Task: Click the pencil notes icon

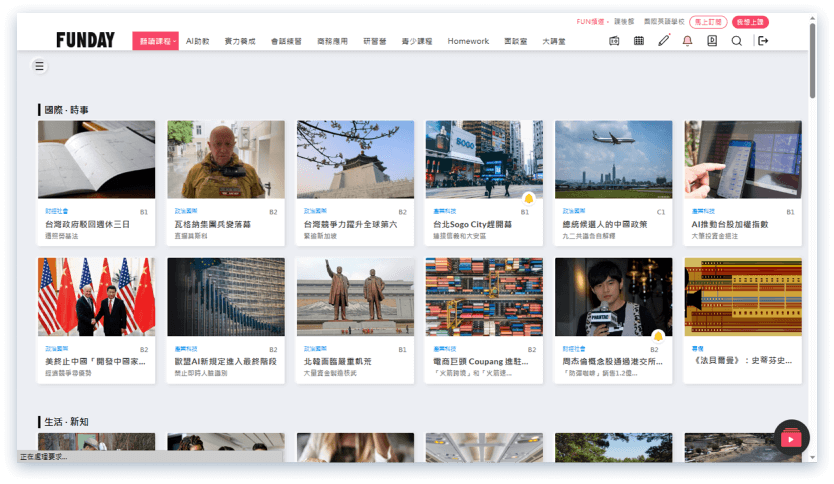Action: point(663,40)
